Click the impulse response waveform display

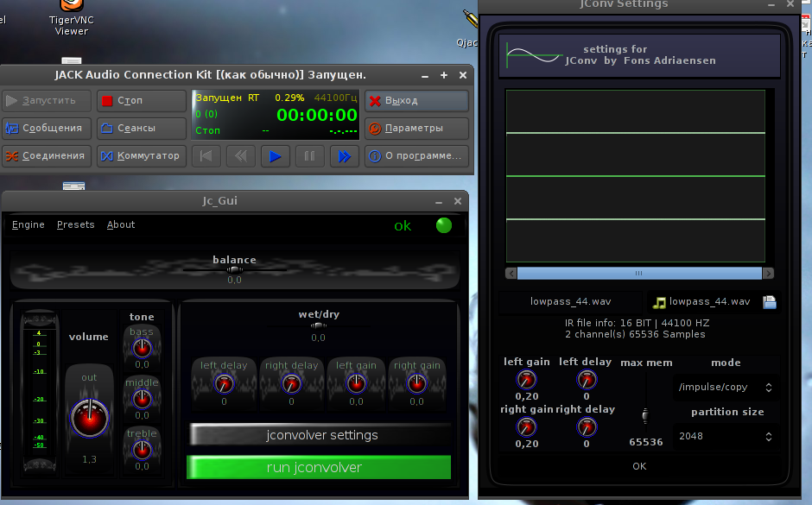pos(636,176)
